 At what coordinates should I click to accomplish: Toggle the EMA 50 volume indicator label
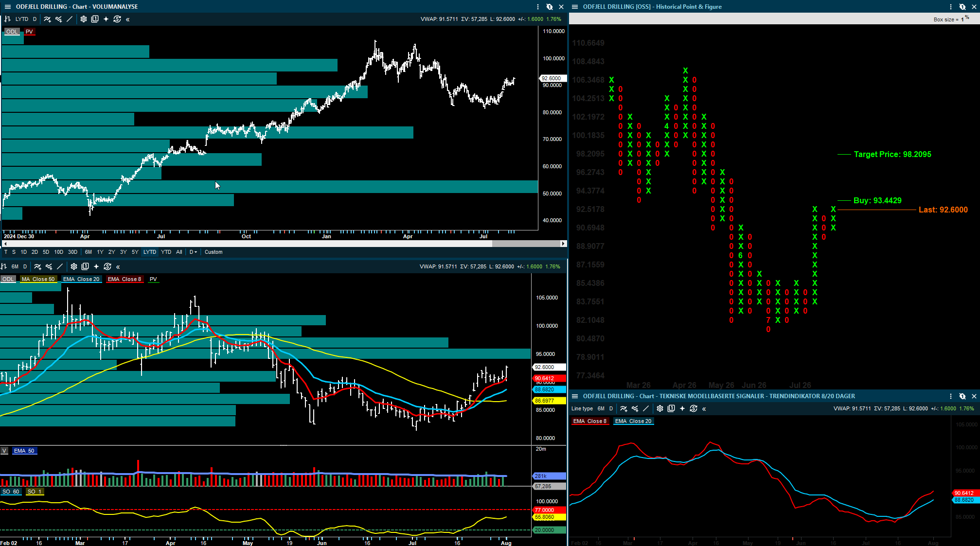(24, 451)
